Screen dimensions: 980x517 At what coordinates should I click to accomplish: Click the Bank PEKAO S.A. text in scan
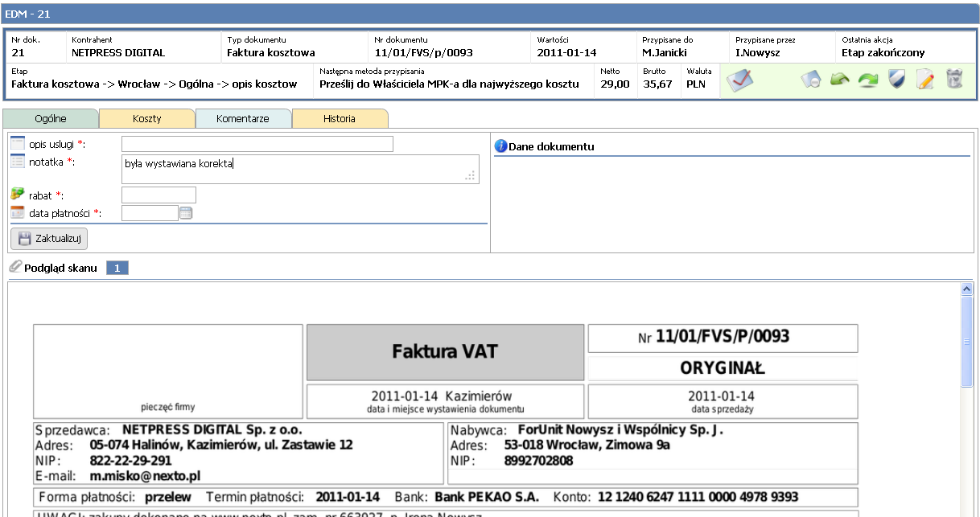click(487, 497)
